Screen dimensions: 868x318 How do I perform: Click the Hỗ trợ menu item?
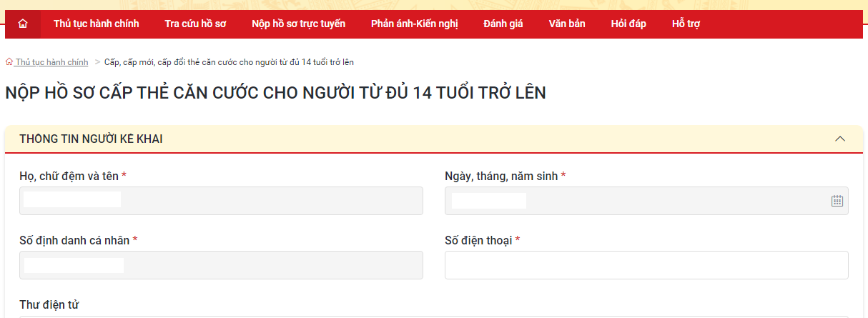click(x=686, y=24)
